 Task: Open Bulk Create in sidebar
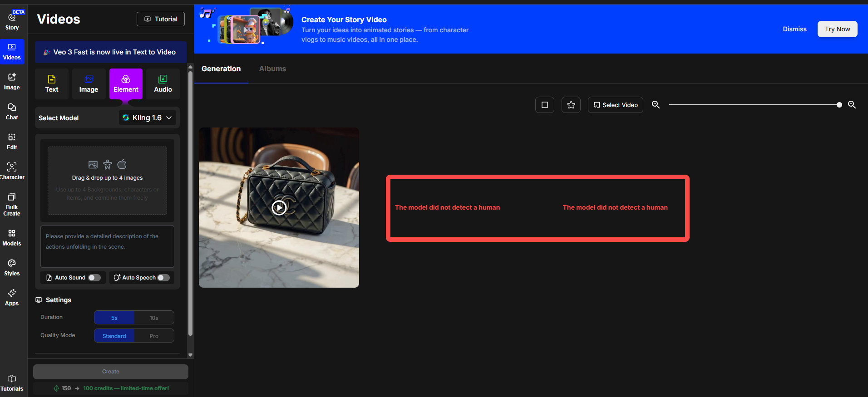coord(12,204)
